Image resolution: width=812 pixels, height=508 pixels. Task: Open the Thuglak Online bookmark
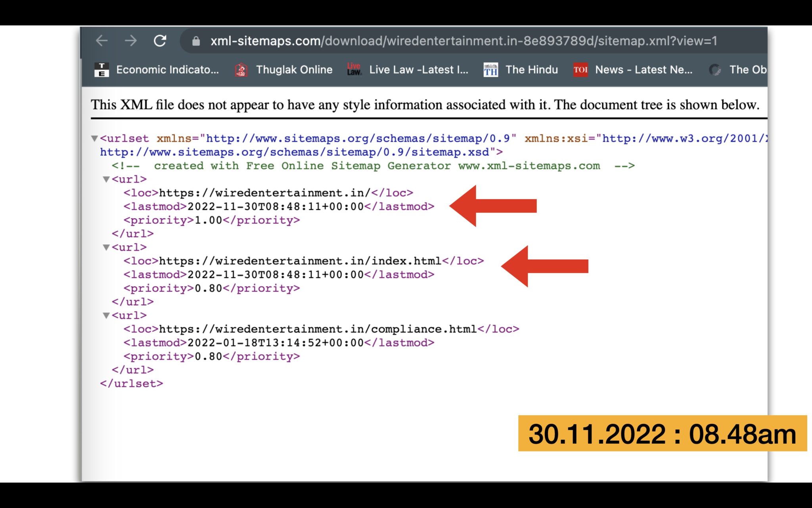tap(294, 70)
